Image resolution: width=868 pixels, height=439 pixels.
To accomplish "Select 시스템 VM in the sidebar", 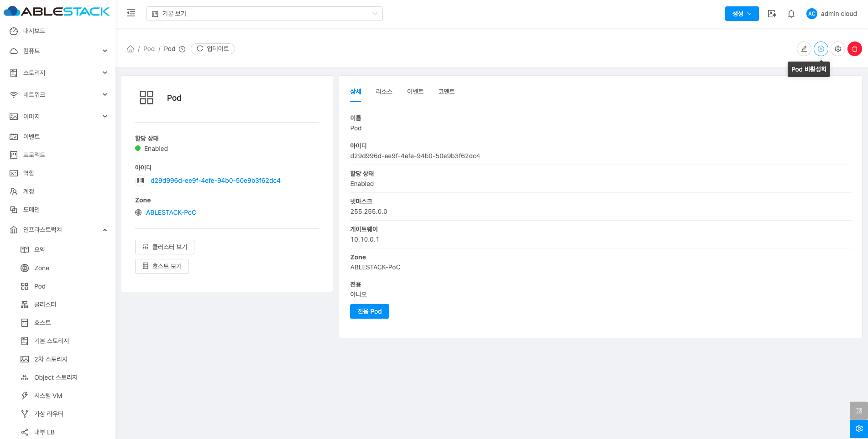I will pos(48,396).
